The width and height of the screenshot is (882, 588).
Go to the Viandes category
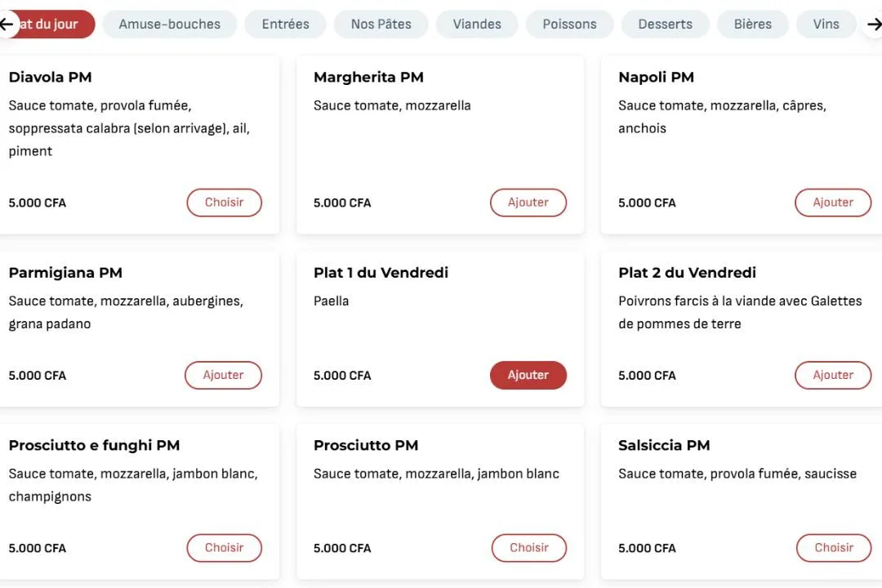coord(477,24)
